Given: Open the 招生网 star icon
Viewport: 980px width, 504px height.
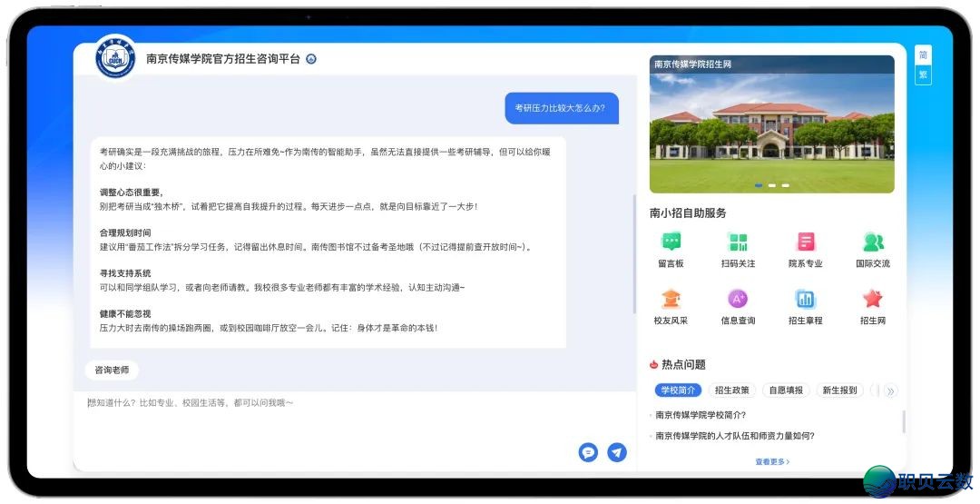Looking at the screenshot, I should click(873, 299).
